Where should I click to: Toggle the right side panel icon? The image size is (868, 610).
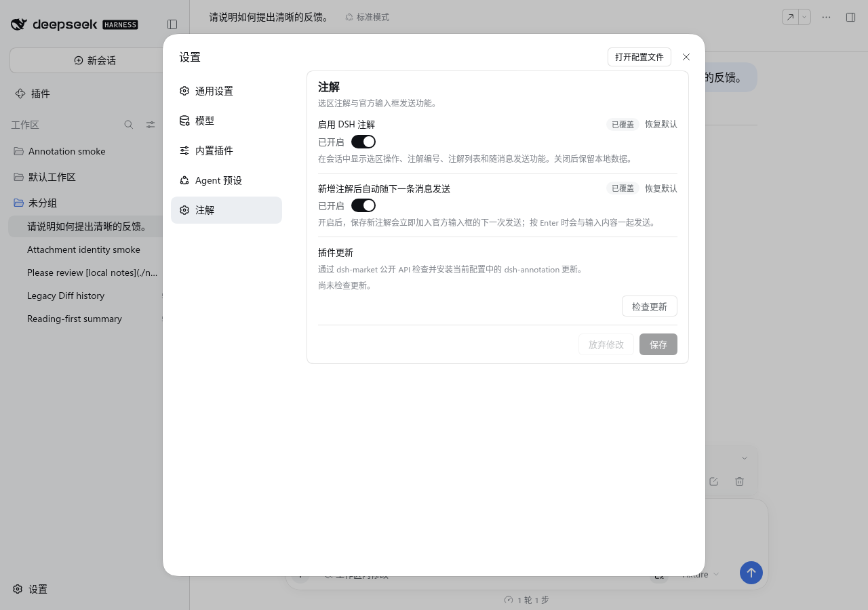850,17
